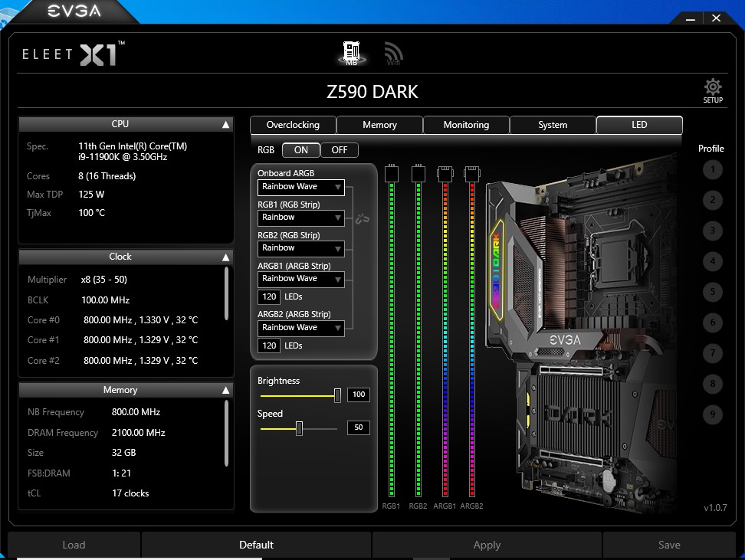This screenshot has width=745, height=560.
Task: Click the Apply button
Action: (x=487, y=545)
